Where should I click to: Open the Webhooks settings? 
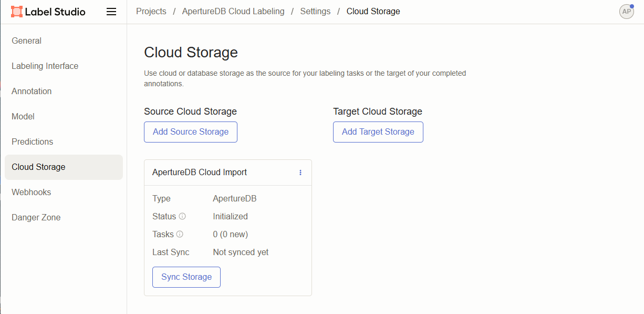pos(64,193)
